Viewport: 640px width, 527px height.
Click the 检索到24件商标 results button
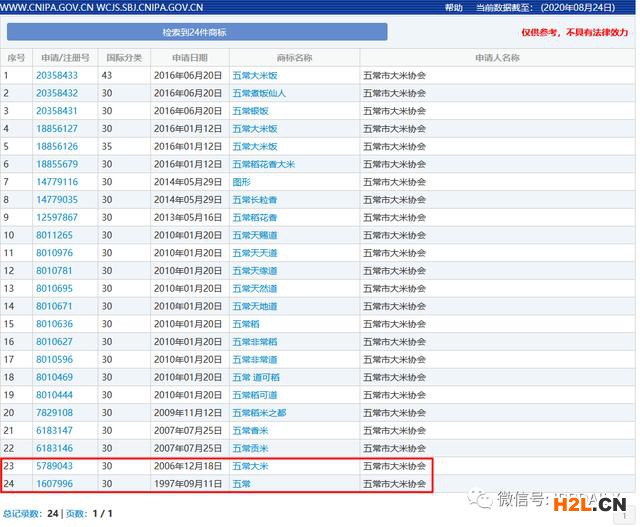(197, 32)
